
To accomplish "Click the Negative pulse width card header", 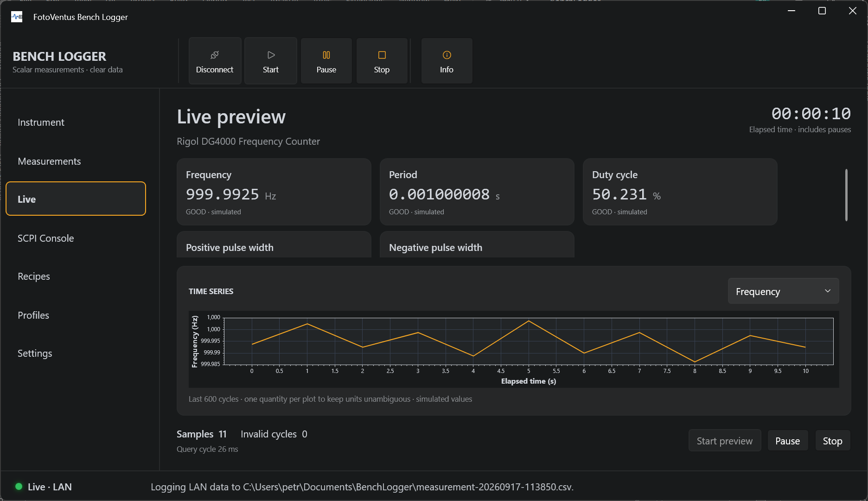I will (x=436, y=248).
